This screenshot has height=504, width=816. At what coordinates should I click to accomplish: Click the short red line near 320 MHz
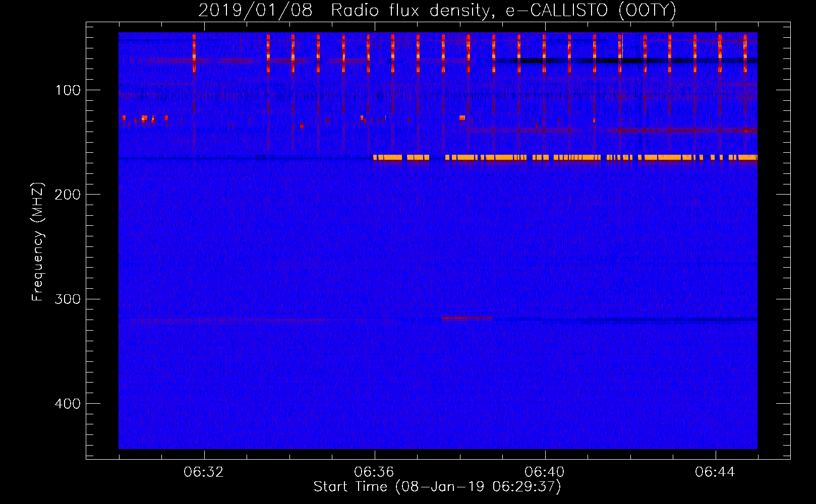point(467,318)
